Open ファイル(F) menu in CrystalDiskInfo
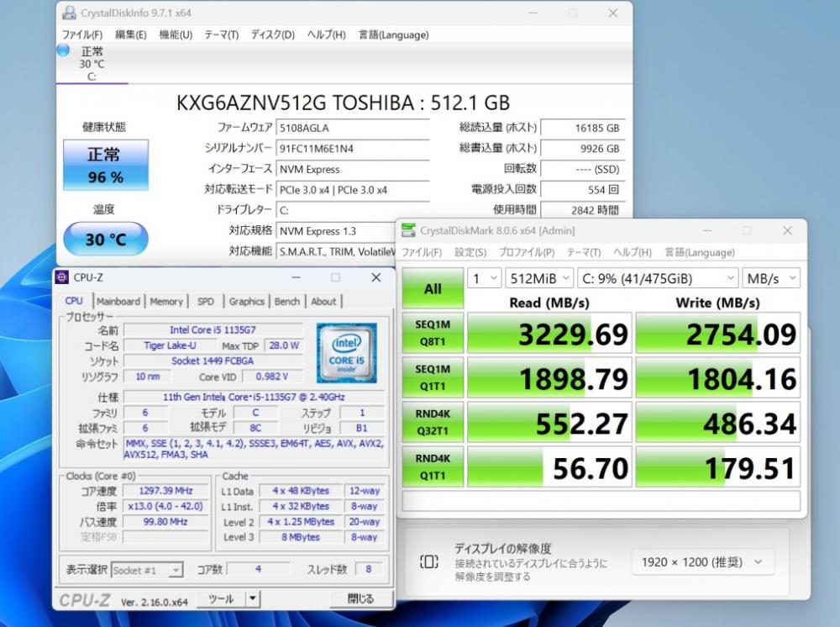Screen dimensions: 840x627 [x=82, y=34]
